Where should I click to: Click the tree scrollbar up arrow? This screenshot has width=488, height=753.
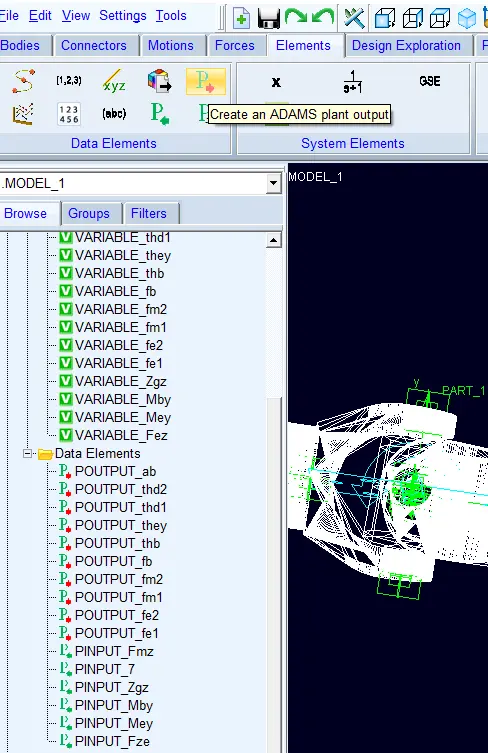tap(273, 240)
